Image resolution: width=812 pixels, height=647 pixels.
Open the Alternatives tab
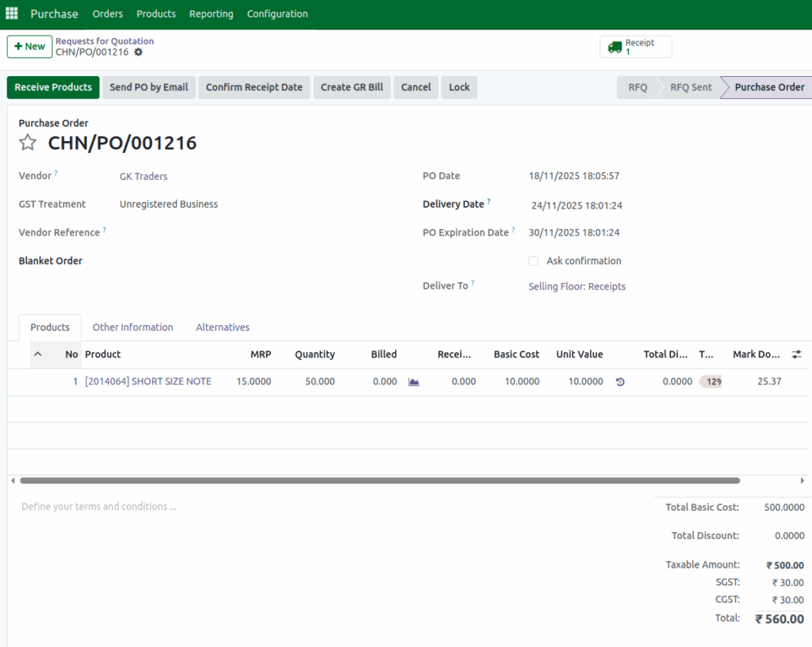222,327
